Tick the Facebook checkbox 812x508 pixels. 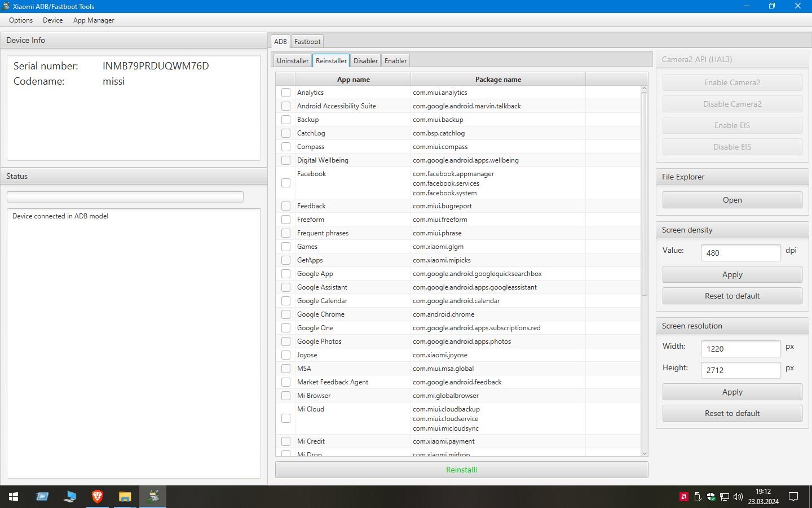click(286, 183)
